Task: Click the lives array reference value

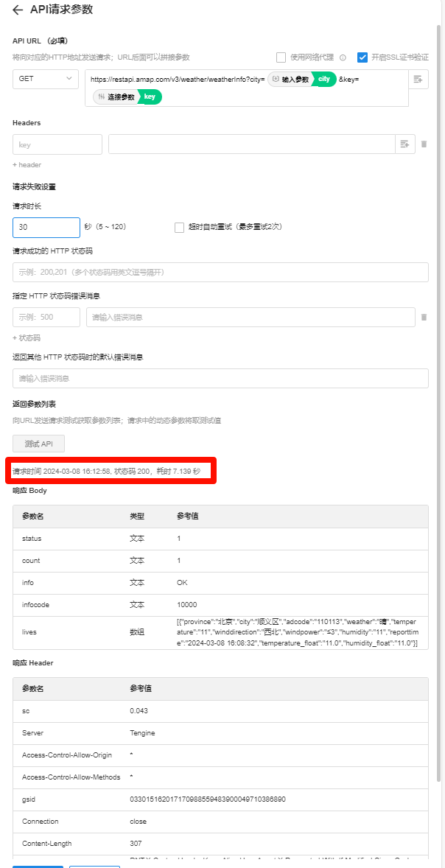Action: tap(297, 633)
